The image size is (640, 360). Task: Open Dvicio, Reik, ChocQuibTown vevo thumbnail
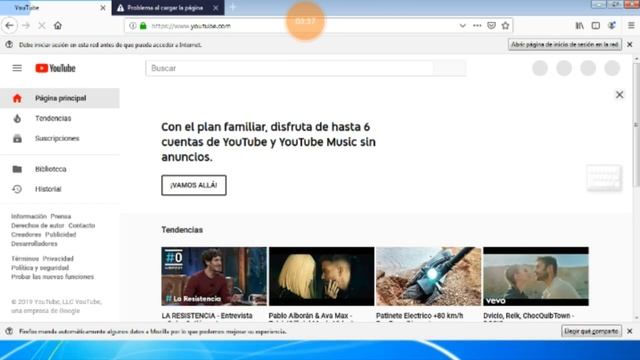[x=536, y=276]
